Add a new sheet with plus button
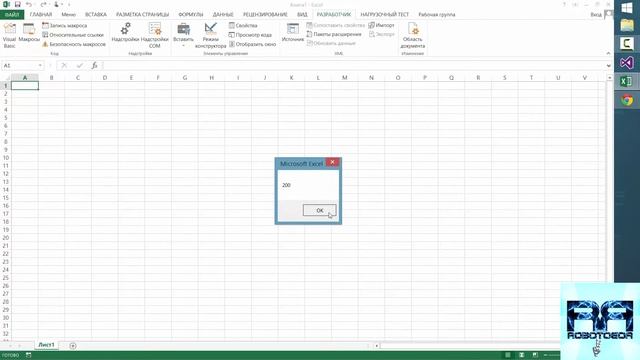This screenshot has width=640, height=360. pyautogui.click(x=73, y=346)
